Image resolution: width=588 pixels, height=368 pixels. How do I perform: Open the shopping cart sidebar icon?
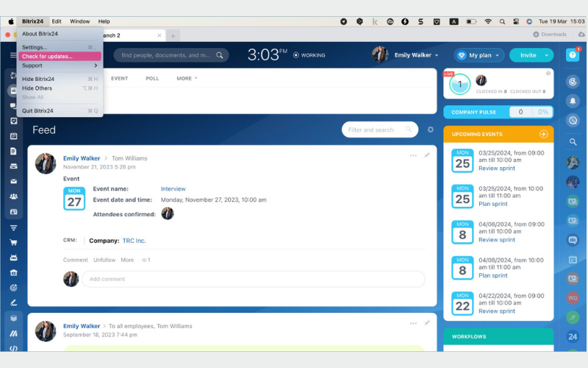coord(13,243)
